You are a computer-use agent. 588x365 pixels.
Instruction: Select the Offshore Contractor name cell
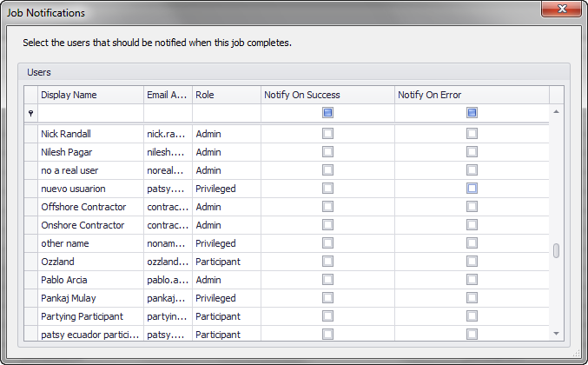coord(90,207)
